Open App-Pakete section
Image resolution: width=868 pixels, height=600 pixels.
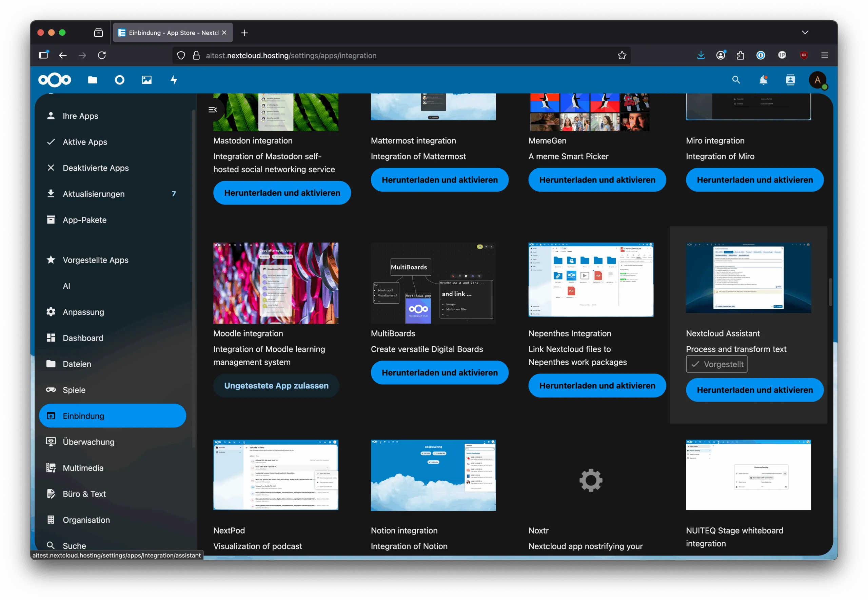pyautogui.click(x=112, y=219)
